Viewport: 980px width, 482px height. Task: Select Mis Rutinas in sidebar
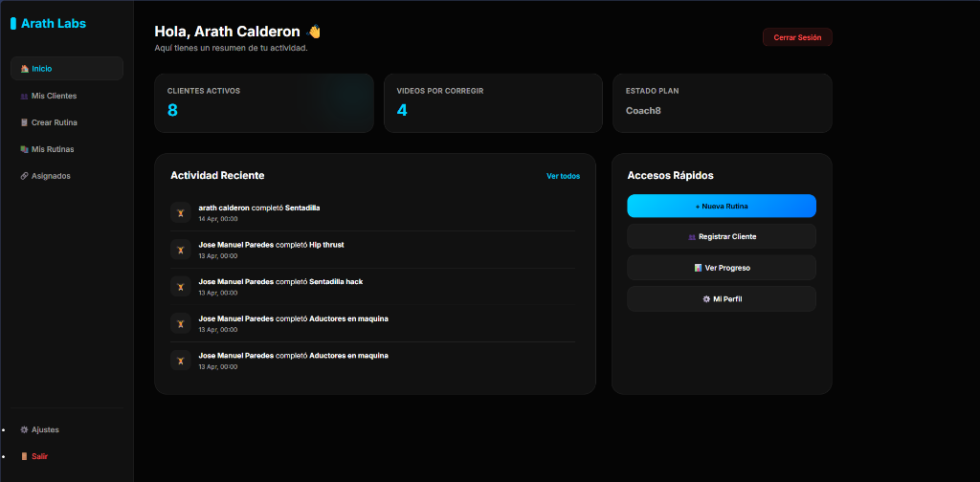(x=67, y=149)
